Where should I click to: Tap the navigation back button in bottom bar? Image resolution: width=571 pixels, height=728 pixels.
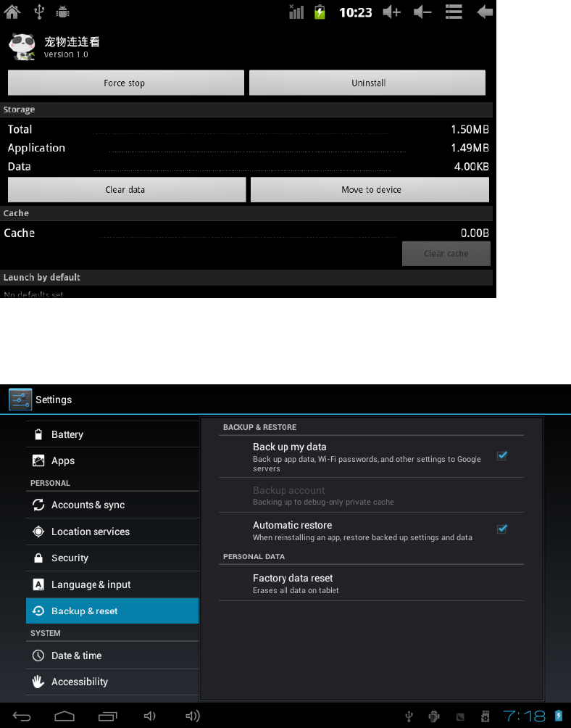pyautogui.click(x=21, y=716)
